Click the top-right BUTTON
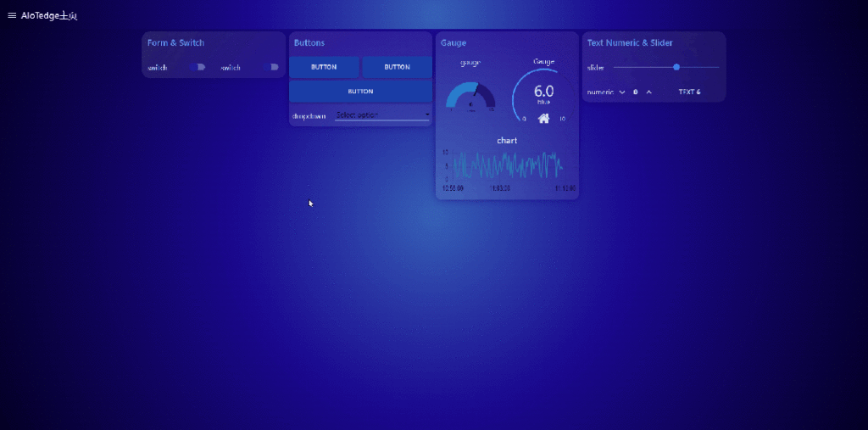 click(397, 67)
